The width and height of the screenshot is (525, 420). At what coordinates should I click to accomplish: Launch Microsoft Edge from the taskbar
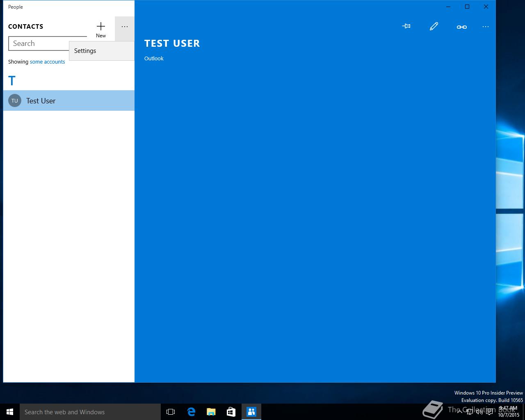coord(191,412)
